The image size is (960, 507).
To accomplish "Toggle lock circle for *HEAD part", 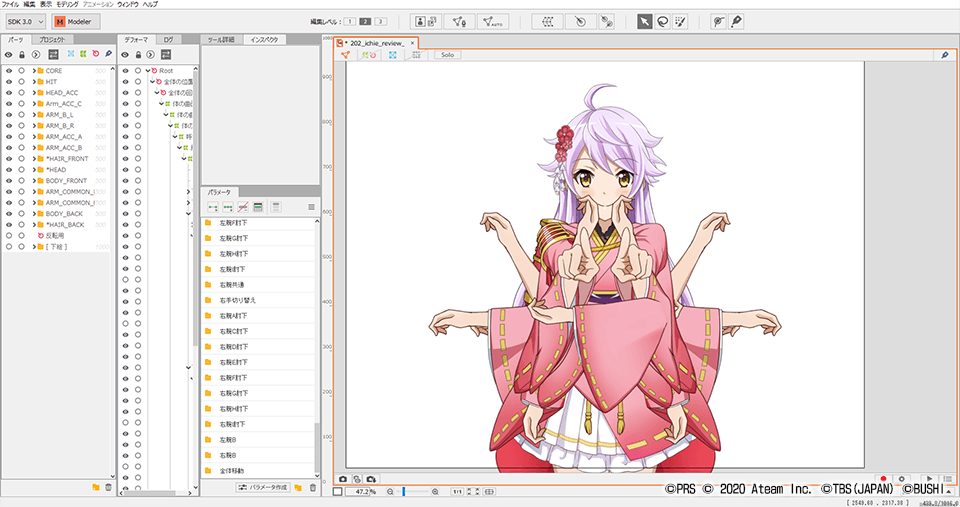I will [22, 170].
